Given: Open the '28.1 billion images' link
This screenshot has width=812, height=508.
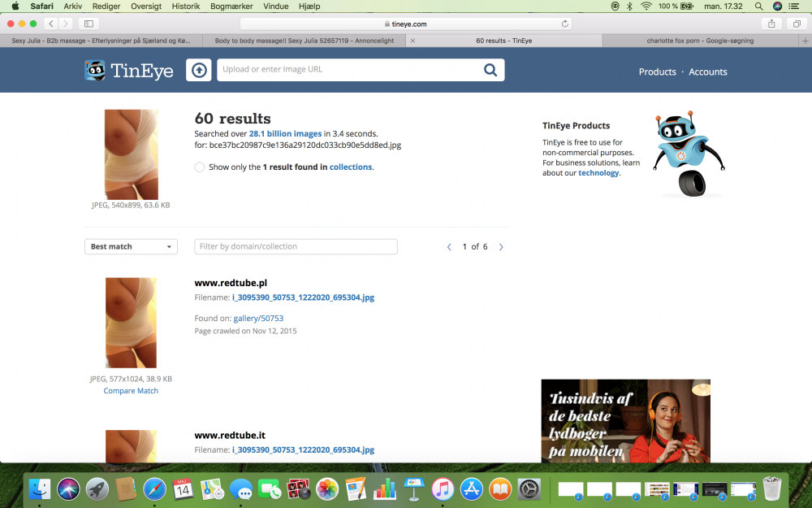Looking at the screenshot, I should (285, 134).
